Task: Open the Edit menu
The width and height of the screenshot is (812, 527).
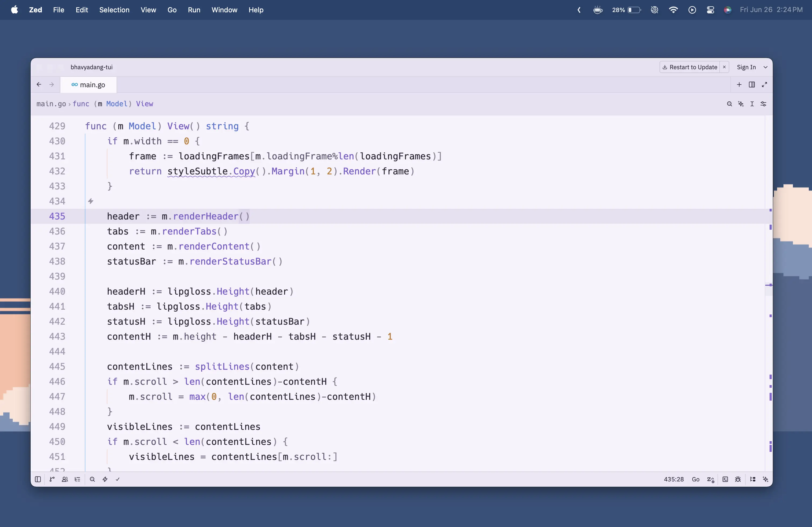Action: (82, 10)
